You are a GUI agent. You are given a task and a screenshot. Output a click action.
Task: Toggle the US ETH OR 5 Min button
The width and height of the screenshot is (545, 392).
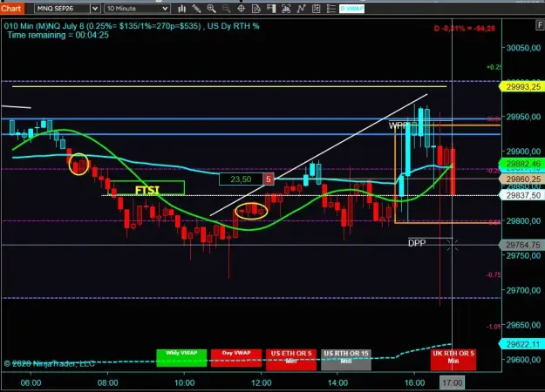(x=291, y=360)
